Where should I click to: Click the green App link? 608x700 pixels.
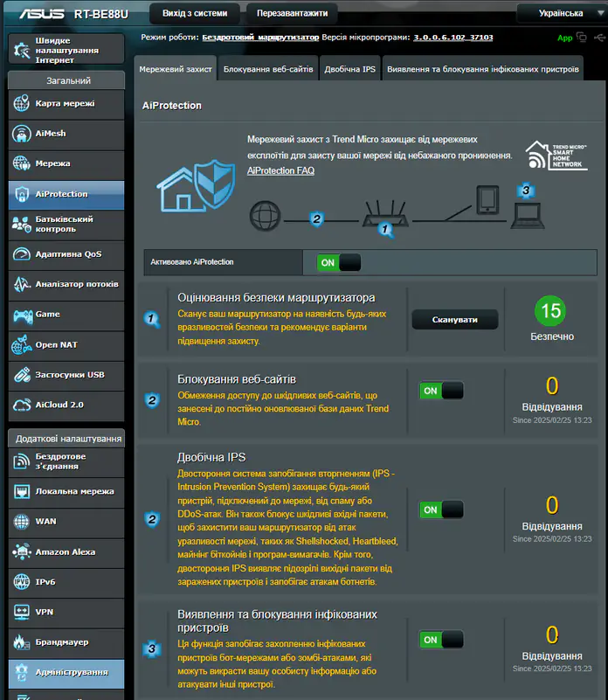[x=564, y=38]
